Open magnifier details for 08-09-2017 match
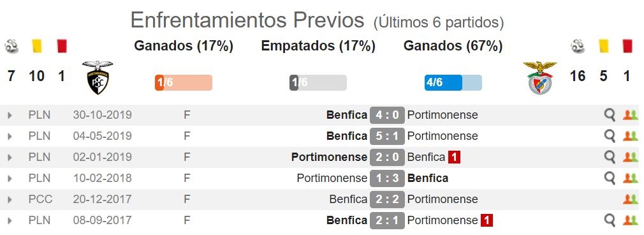Image resolution: width=644 pixels, height=235 pixels. click(610, 220)
